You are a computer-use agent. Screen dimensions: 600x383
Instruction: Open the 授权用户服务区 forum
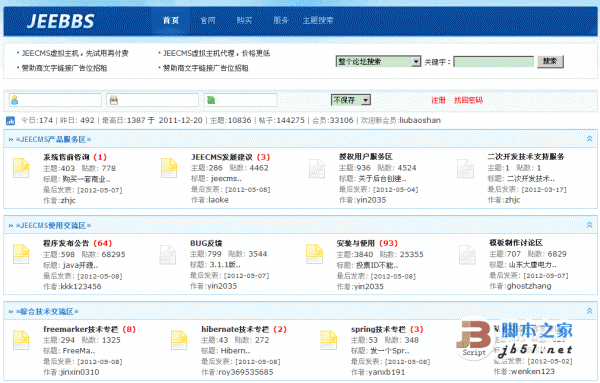point(366,156)
